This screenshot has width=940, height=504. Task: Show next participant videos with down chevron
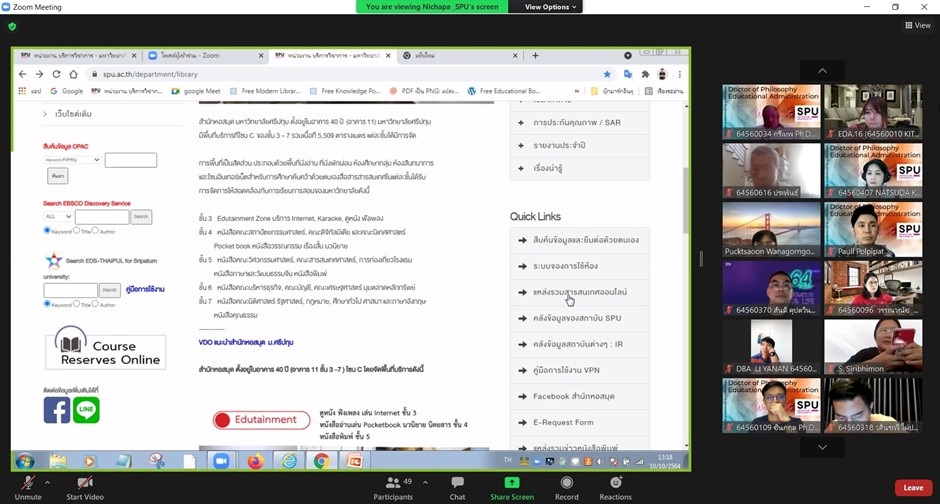coord(822,447)
